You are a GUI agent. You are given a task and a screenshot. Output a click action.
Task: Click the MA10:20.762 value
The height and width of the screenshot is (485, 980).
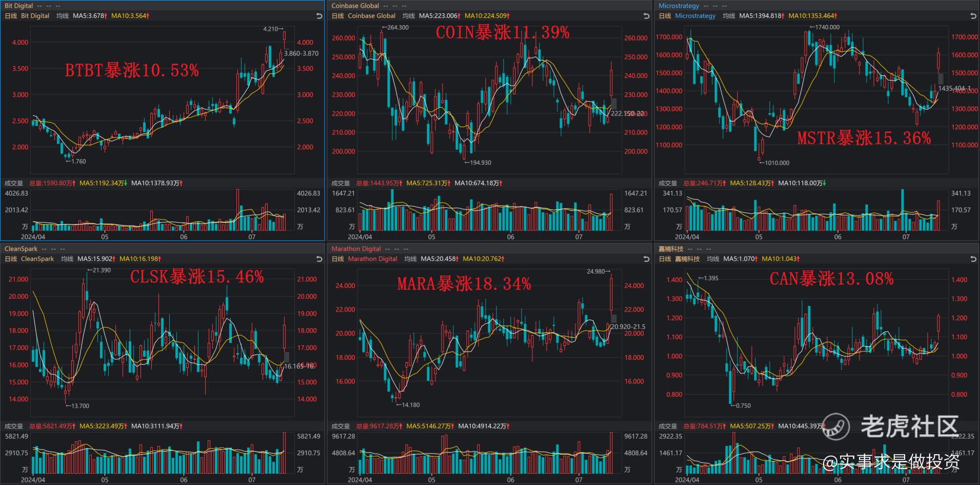tap(484, 259)
